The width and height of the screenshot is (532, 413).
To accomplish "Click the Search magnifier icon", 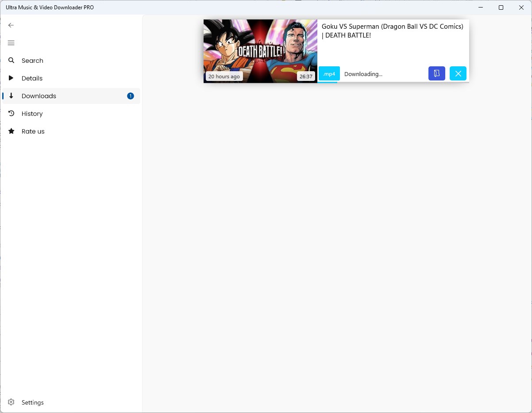I will point(12,61).
